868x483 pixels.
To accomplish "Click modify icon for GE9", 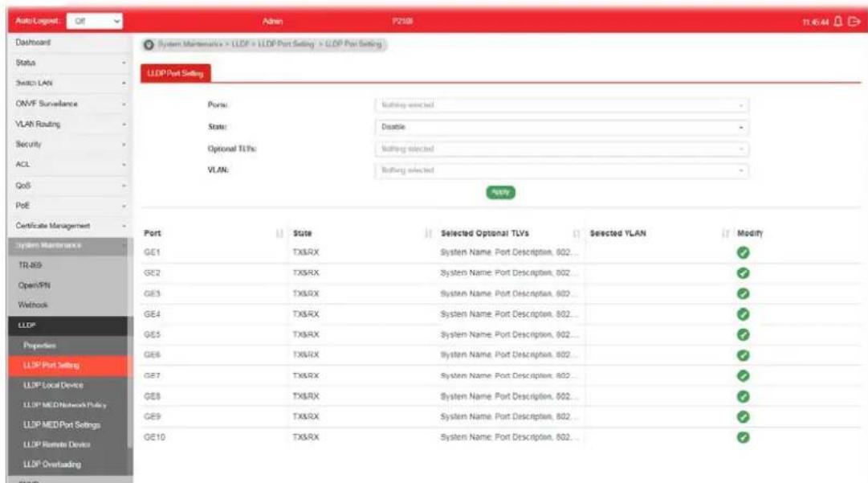I will 743,416.
